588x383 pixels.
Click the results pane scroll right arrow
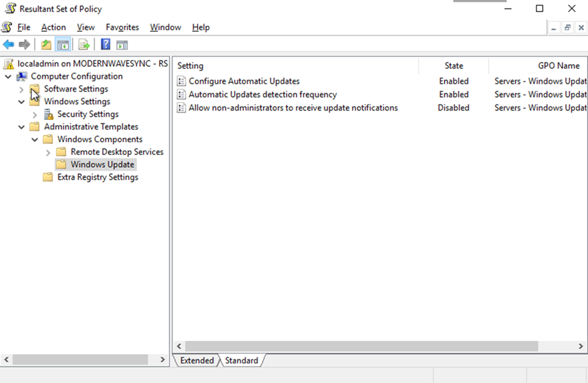(581, 346)
